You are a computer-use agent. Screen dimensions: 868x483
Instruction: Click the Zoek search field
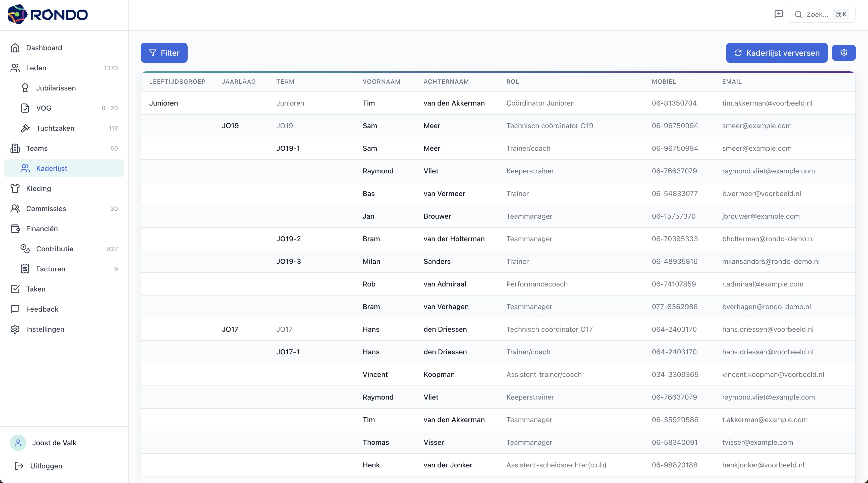coord(822,14)
